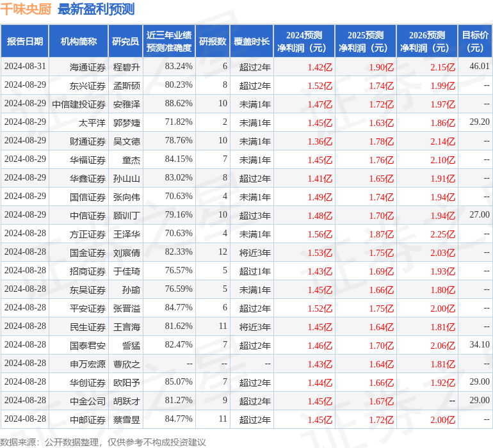Click the 29.20 target price value
The width and height of the screenshot is (493, 448).
(480, 122)
